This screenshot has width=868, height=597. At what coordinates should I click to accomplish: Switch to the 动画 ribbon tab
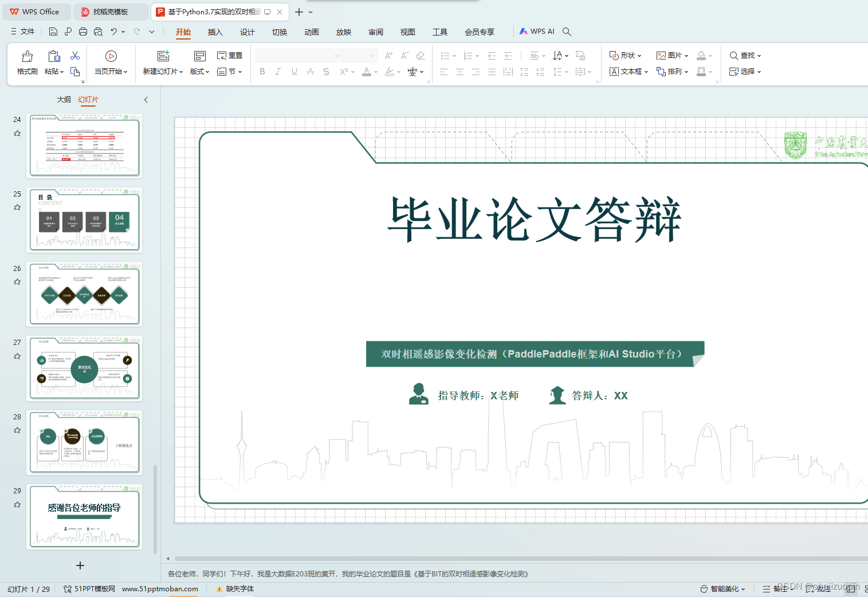click(311, 32)
